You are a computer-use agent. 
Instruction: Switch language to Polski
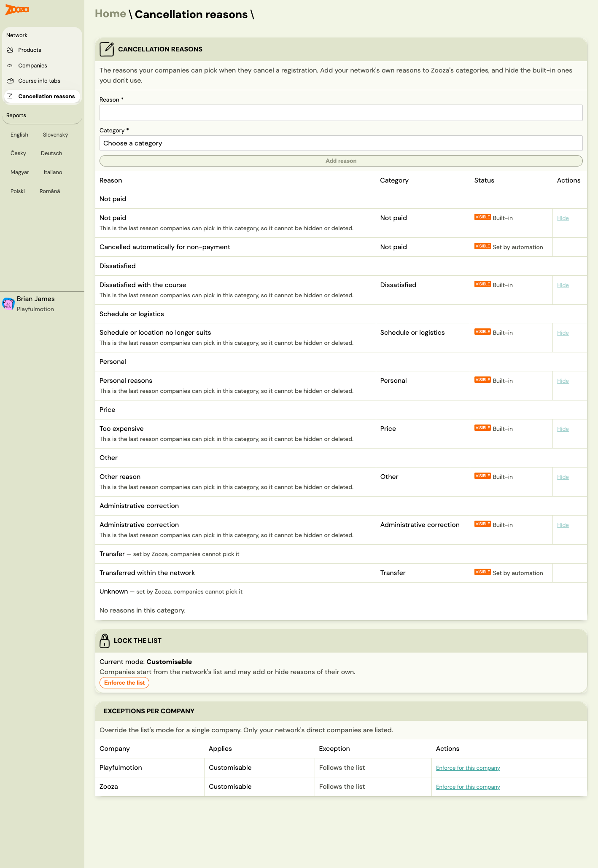(18, 191)
